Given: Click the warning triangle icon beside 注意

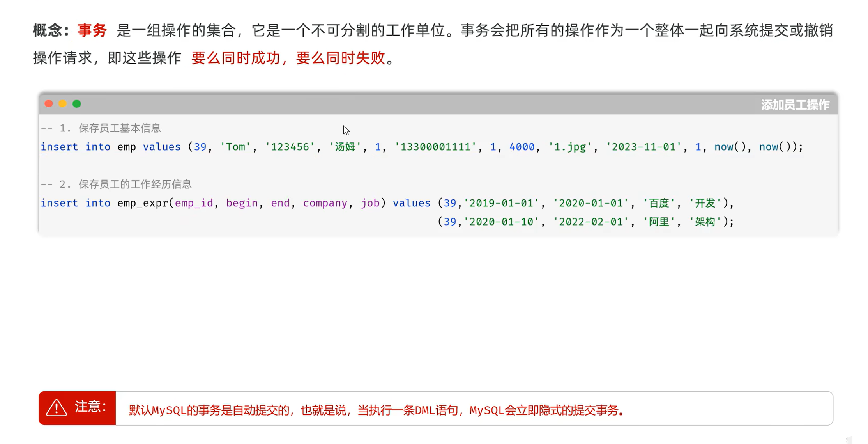Looking at the screenshot, I should [57, 408].
